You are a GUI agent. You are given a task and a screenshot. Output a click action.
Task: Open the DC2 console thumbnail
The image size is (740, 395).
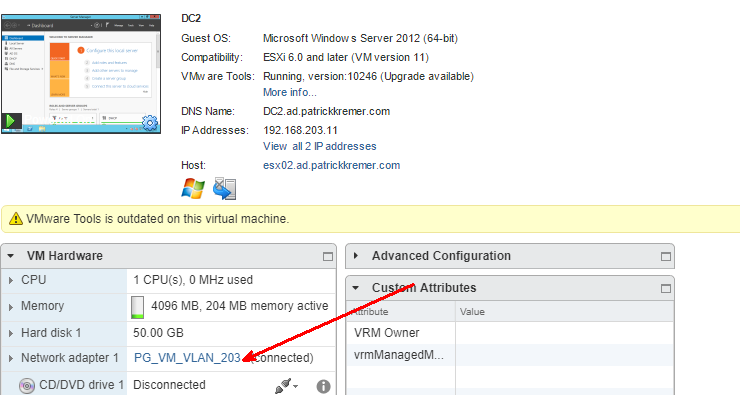point(81,74)
